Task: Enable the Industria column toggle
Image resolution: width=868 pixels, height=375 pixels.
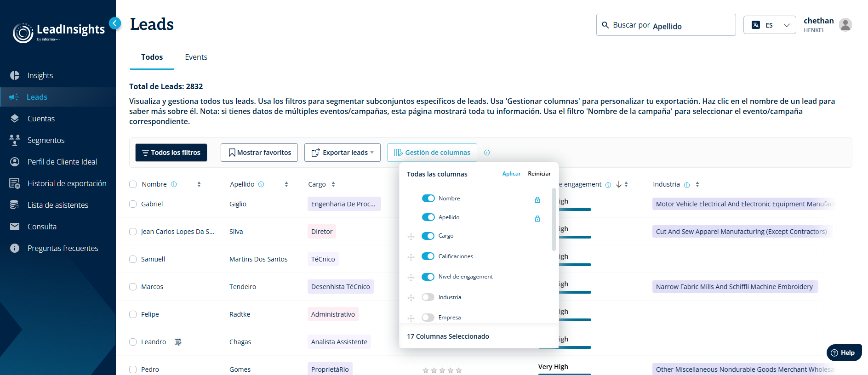Action: pos(428,297)
